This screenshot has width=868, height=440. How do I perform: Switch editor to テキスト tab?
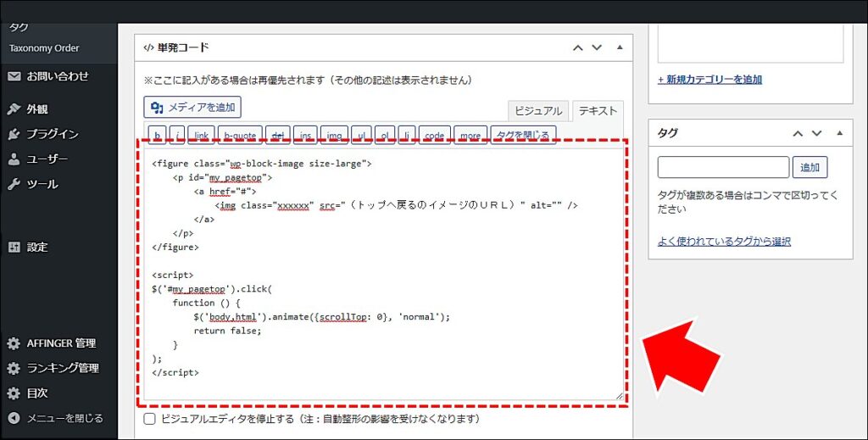(x=598, y=111)
